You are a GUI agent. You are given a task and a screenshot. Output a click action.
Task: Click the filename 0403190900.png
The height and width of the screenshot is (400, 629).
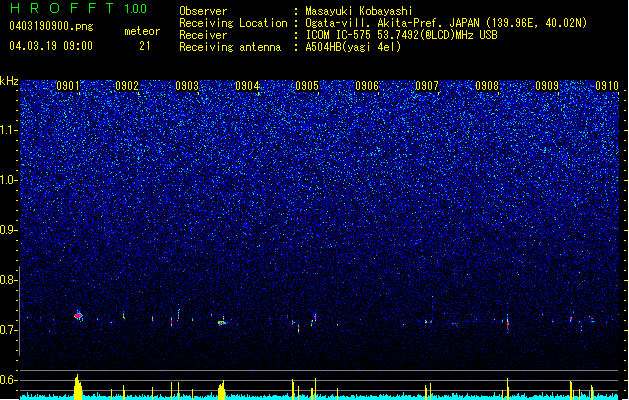click(51, 27)
